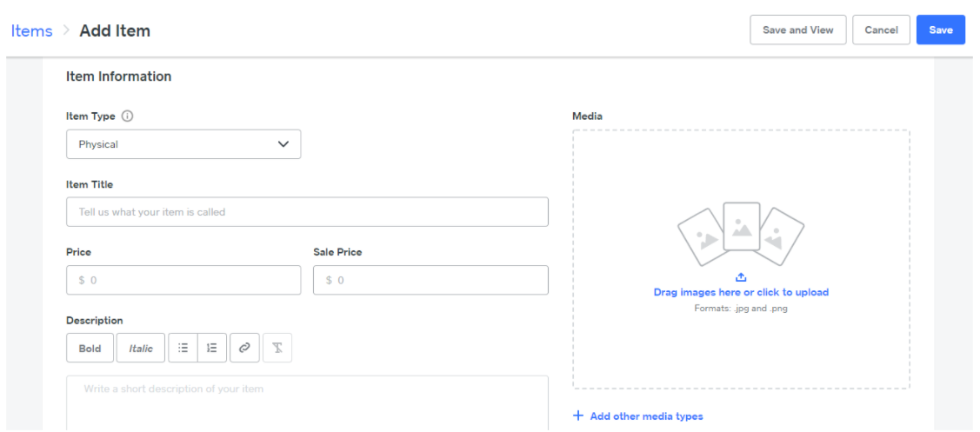Image resolution: width=980 pixels, height=432 pixels.
Task: Click into the Sale Price field
Action: coord(430,280)
